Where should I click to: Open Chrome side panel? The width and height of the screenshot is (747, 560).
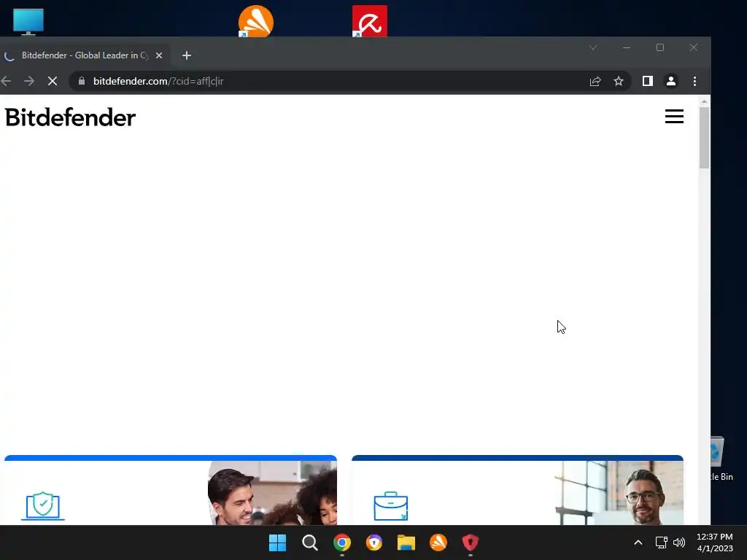(648, 82)
